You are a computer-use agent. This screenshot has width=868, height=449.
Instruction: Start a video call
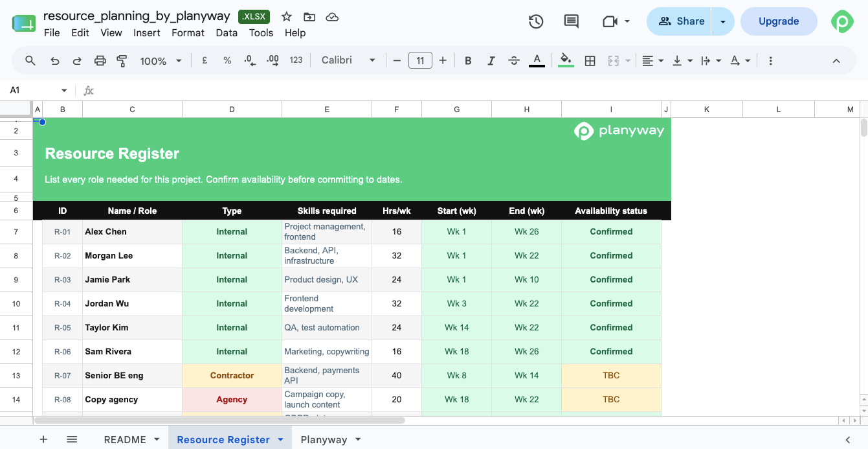609,21
